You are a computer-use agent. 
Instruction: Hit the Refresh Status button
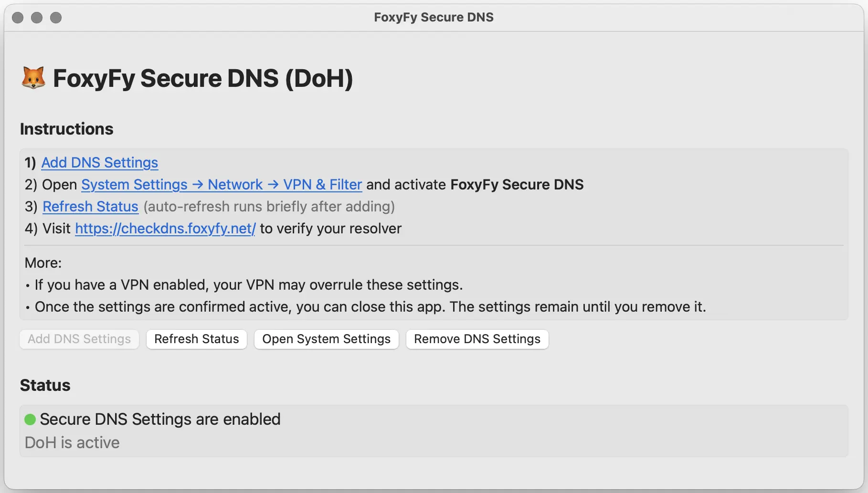tap(196, 339)
